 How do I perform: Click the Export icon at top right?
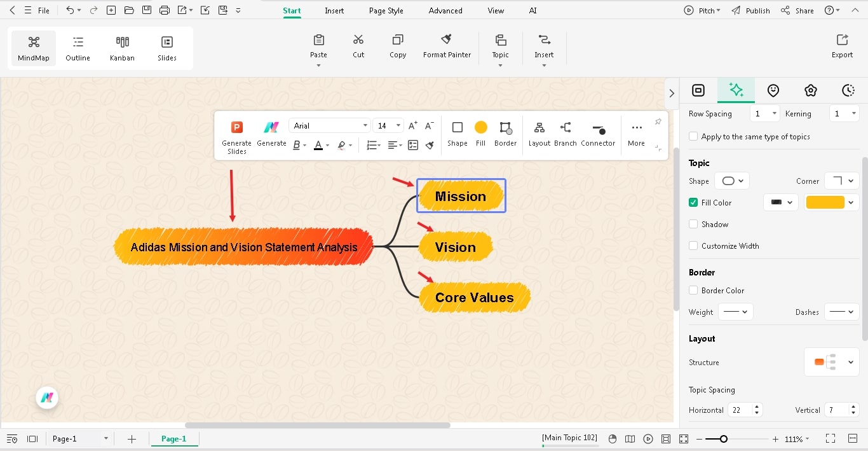pyautogui.click(x=842, y=39)
